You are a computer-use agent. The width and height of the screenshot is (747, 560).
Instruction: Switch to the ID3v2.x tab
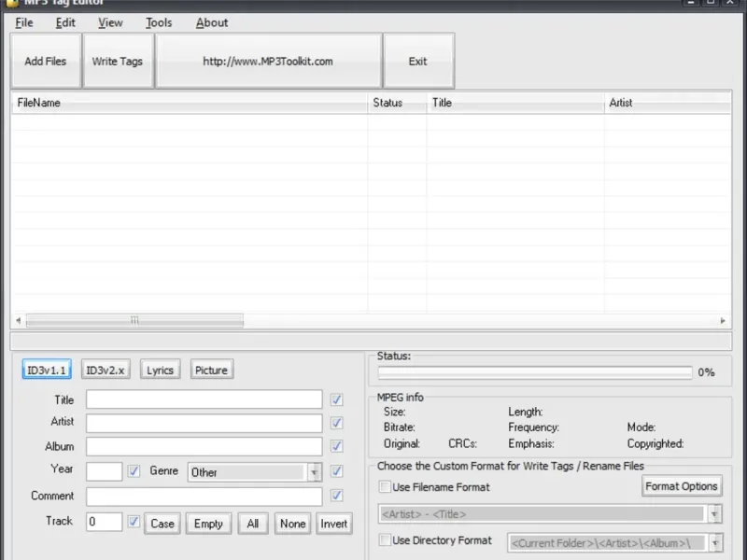tap(106, 370)
